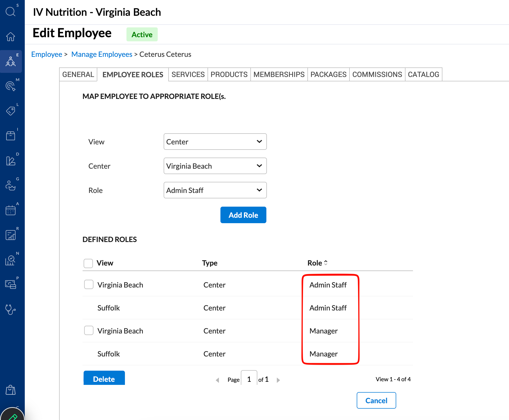Click the green pen circle icon
This screenshot has width=509, height=420.
click(x=12, y=415)
